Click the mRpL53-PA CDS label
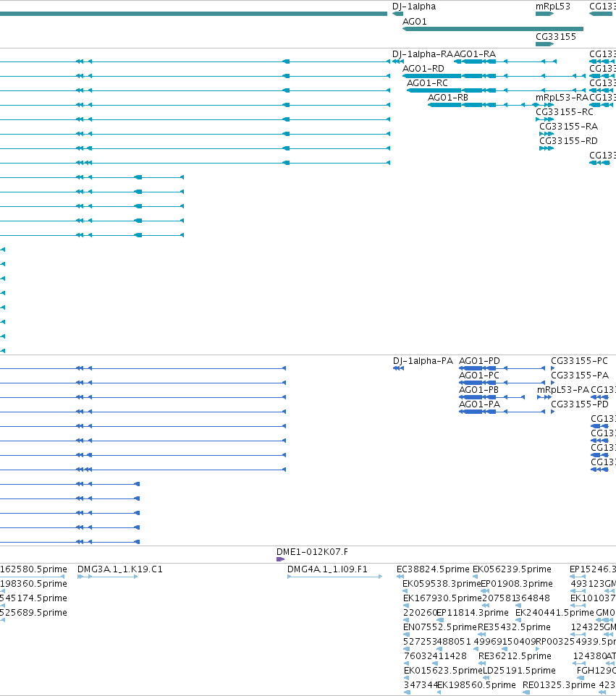This screenshot has width=616, height=696. (562, 390)
